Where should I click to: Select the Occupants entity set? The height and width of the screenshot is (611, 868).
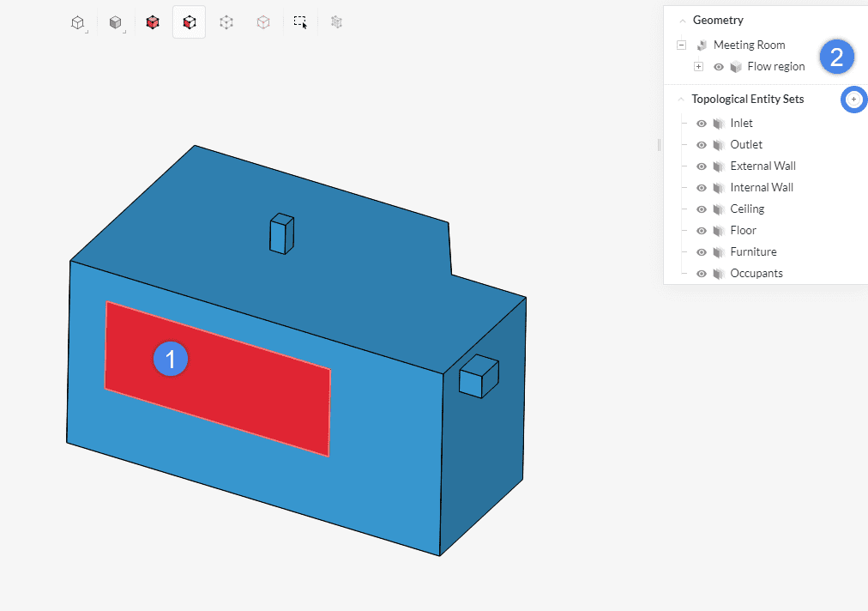[x=756, y=273]
